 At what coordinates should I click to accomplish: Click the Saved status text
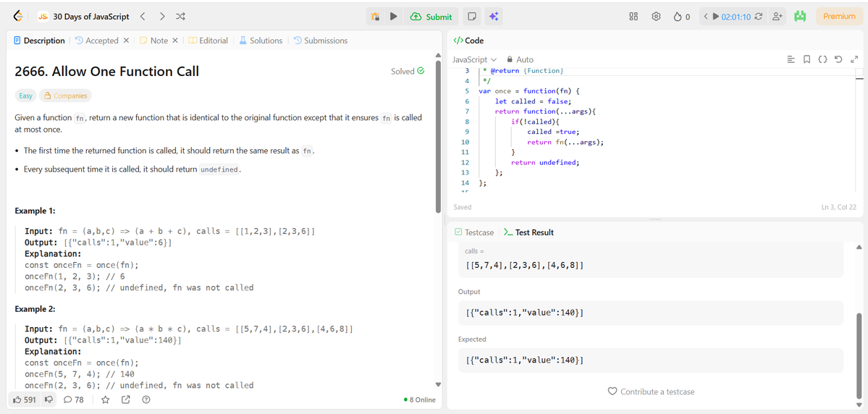click(x=463, y=208)
